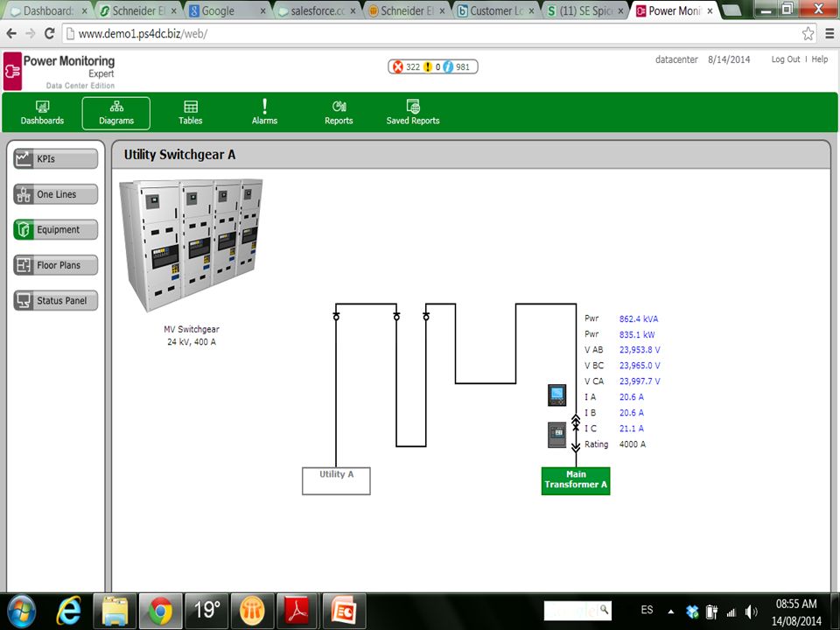Click the breaker symbol above Main Transformer A
This screenshot has height=630, width=840.
coord(576,433)
